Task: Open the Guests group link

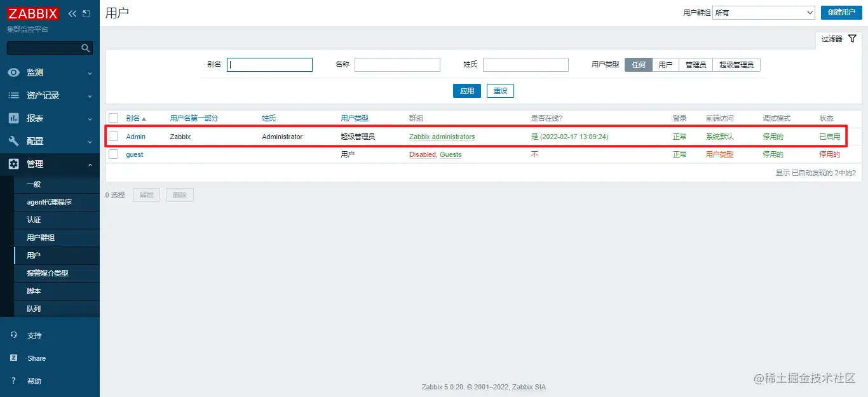Action: click(451, 154)
